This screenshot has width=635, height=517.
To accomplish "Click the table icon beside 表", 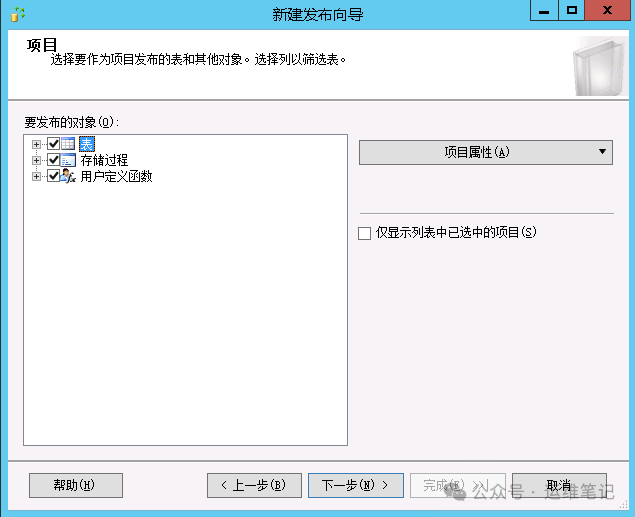I will 69,144.
